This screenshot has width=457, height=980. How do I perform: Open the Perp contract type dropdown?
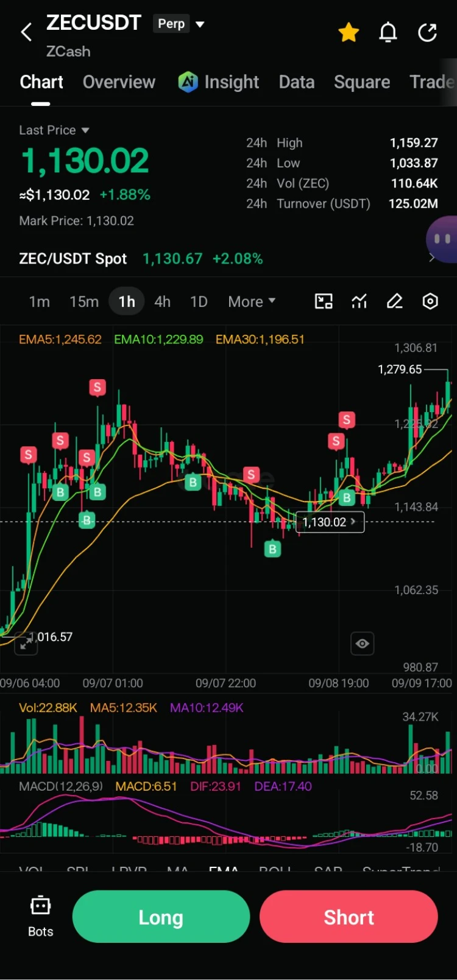coord(179,24)
